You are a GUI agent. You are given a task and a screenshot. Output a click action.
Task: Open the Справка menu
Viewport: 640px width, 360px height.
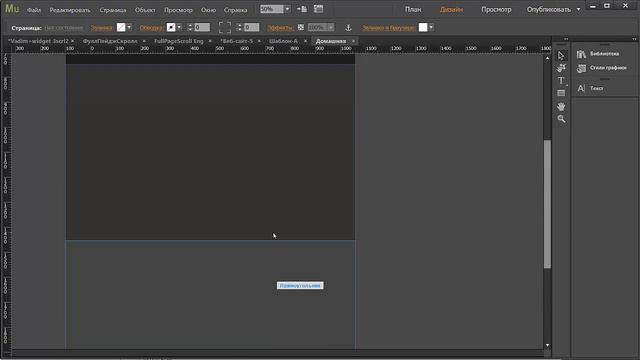[236, 10]
